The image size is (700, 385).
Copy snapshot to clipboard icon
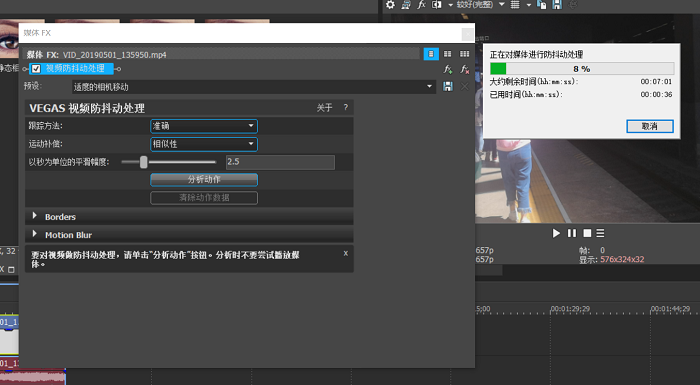[x=542, y=4]
